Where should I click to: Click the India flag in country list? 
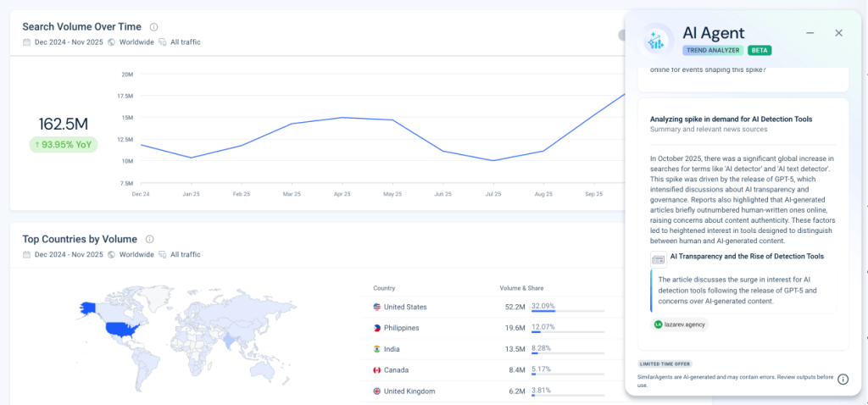[x=377, y=349]
